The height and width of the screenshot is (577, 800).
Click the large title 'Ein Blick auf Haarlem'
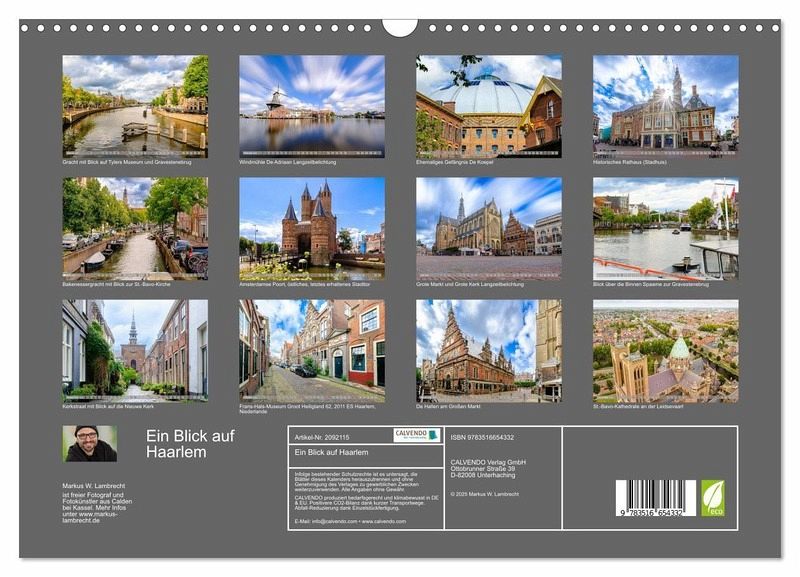pos(190,444)
